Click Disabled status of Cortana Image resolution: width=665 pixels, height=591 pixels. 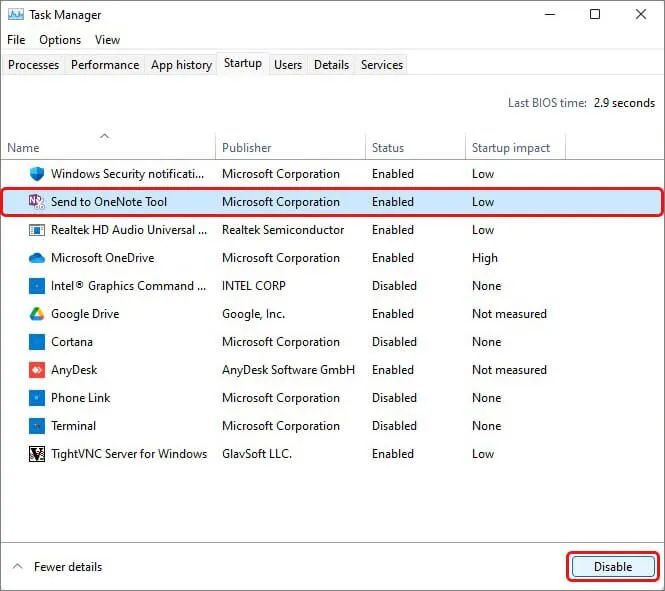[x=394, y=342]
